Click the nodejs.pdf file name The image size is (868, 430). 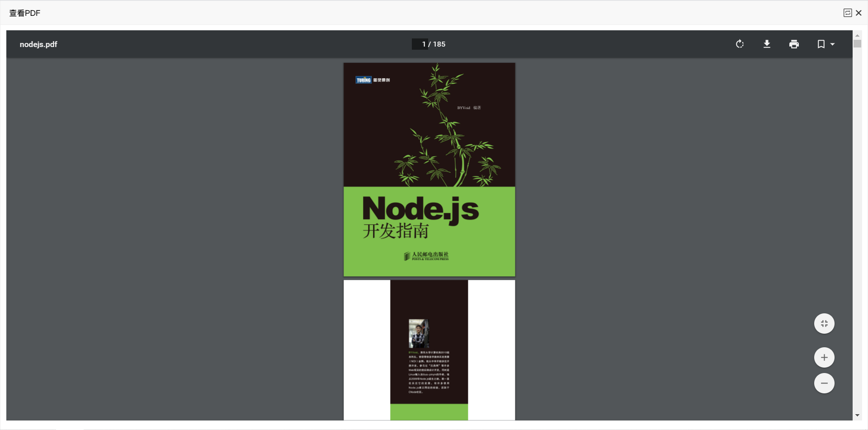click(38, 44)
